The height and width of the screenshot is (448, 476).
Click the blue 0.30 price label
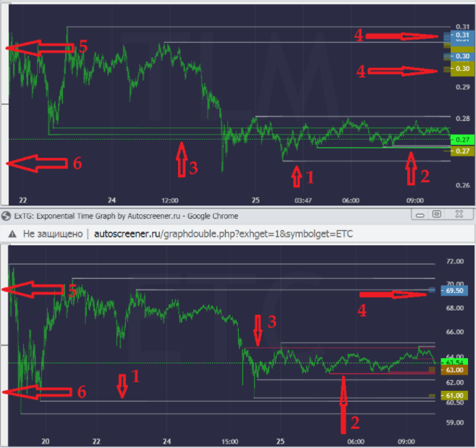coord(462,56)
